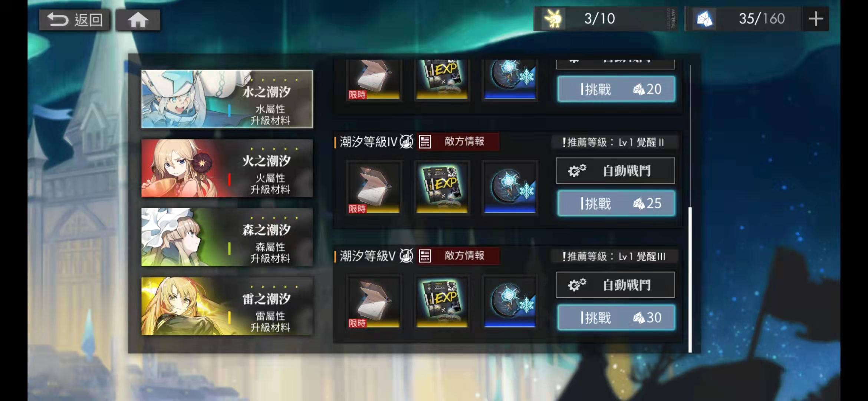Toggle auto battle for Tide Level IV

click(615, 171)
